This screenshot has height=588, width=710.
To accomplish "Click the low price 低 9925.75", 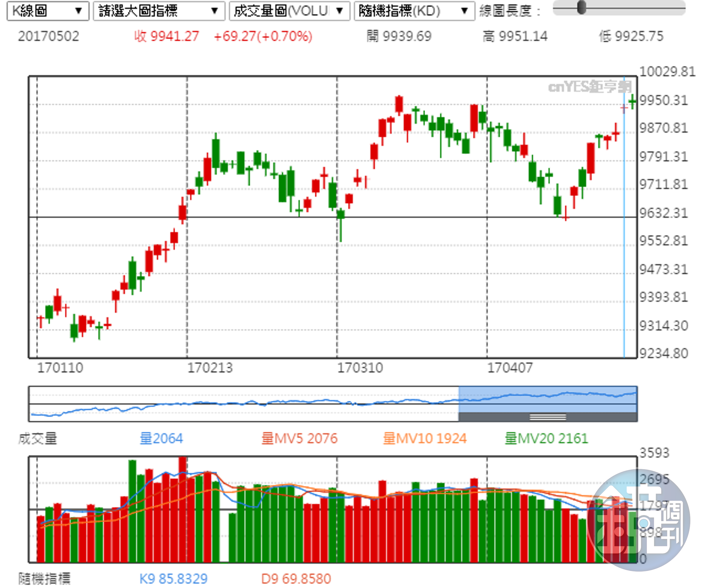I will coord(631,36).
